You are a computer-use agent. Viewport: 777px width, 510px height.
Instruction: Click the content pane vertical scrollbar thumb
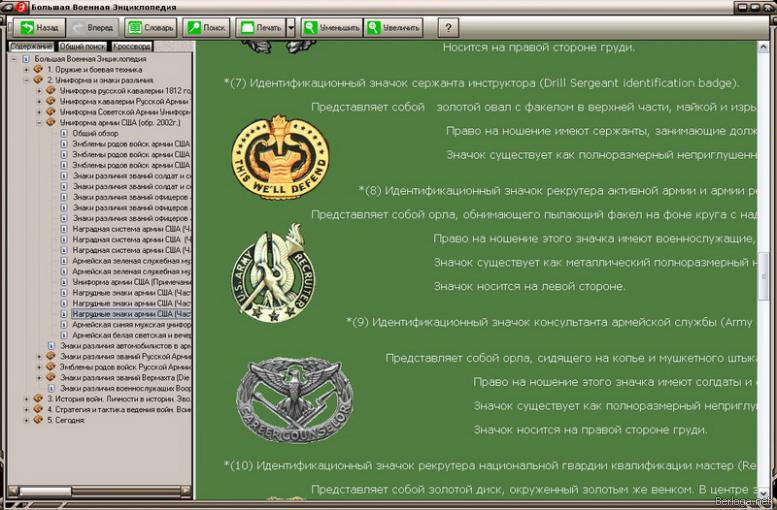763,279
